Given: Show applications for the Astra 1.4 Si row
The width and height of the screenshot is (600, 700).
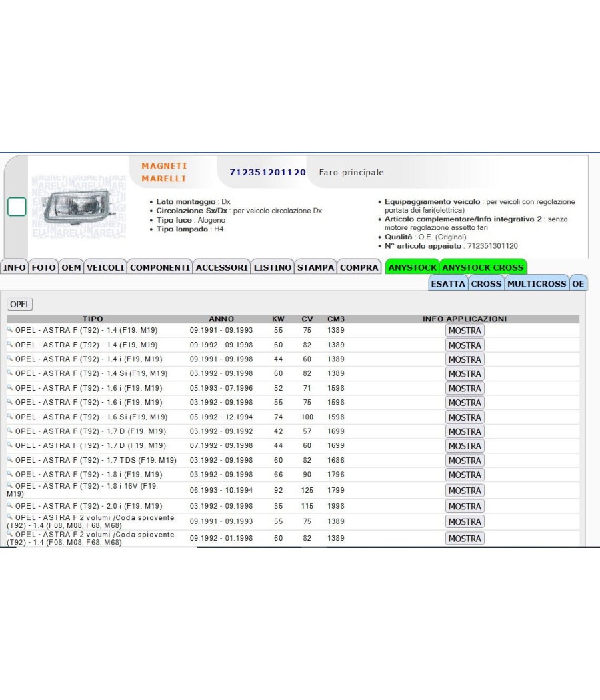Looking at the screenshot, I should [465, 373].
